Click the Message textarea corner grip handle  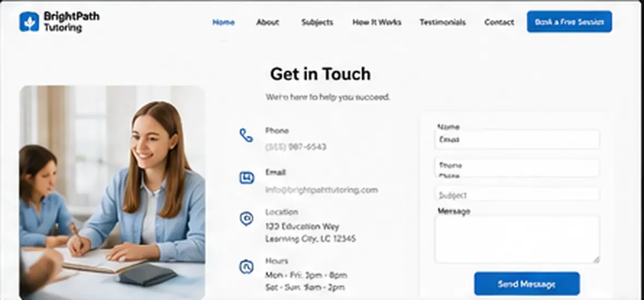coord(596,260)
